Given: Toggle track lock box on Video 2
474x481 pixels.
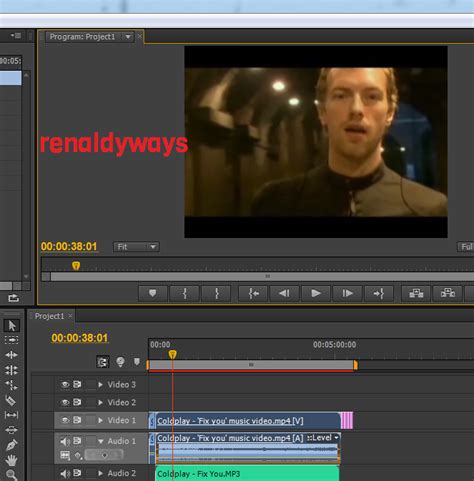Looking at the screenshot, I should tap(90, 402).
